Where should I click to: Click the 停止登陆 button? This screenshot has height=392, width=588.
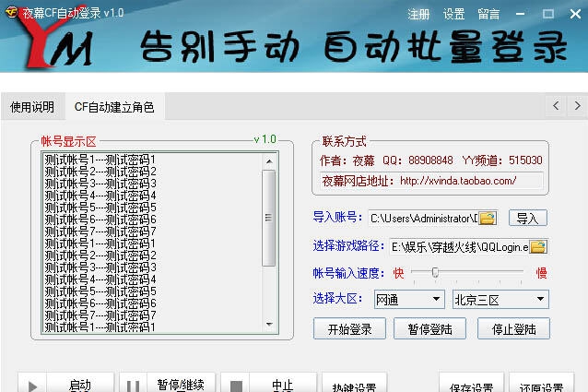[513, 329]
